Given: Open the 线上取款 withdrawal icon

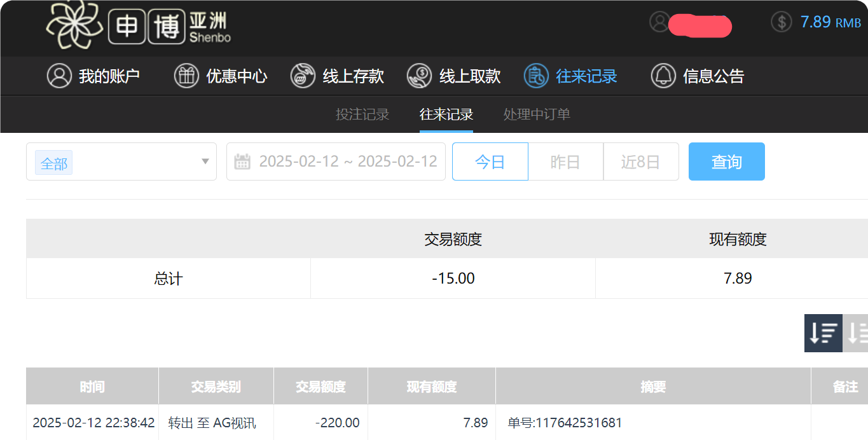Looking at the screenshot, I should (x=419, y=76).
